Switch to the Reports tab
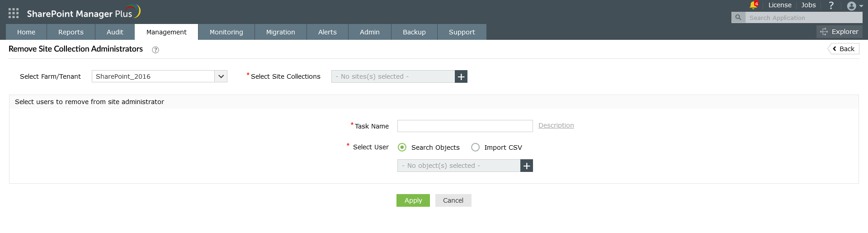 pos(71,32)
